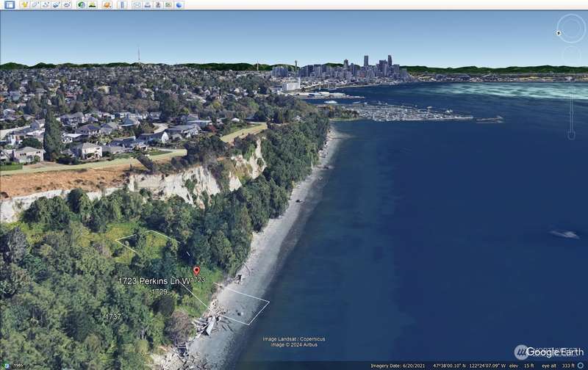This screenshot has width=588, height=370.
Task: Open the Ruler measurement tool
Action: pos(122,4)
